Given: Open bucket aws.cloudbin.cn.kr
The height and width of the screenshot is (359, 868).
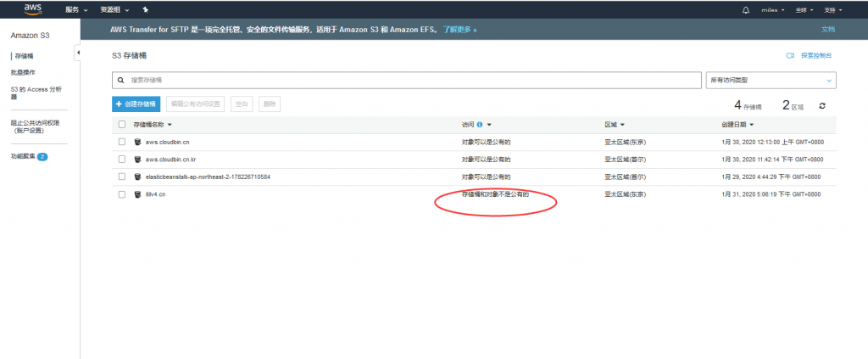Looking at the screenshot, I should pyautogui.click(x=171, y=160).
